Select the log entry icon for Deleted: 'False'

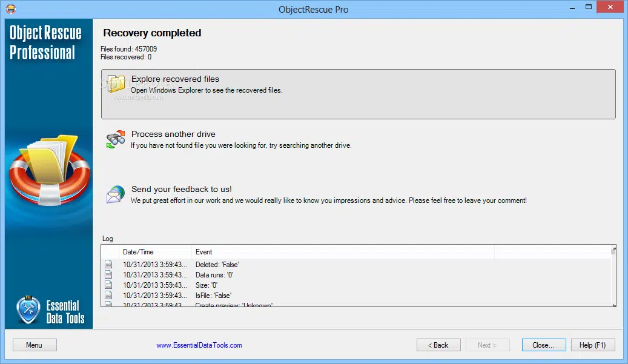tap(108, 264)
